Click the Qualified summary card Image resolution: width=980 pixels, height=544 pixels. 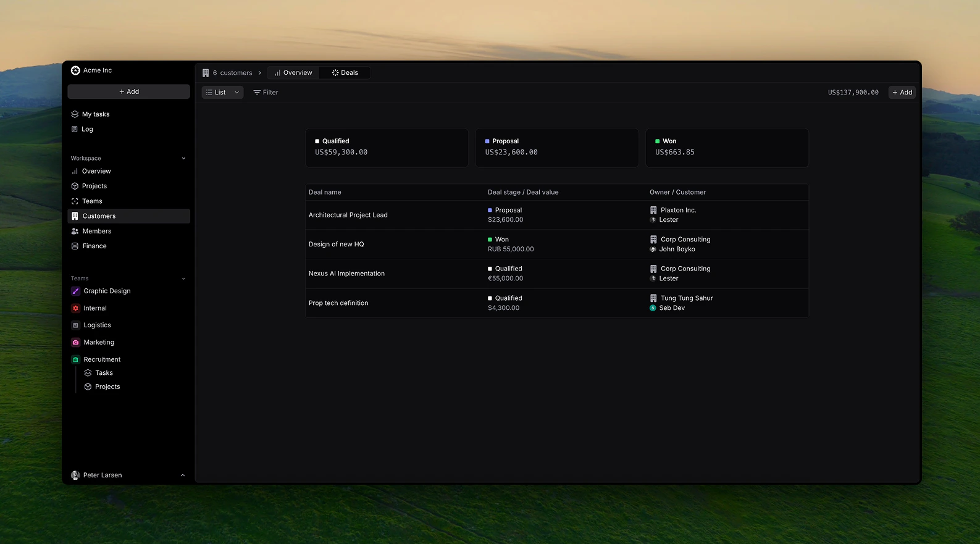(387, 148)
